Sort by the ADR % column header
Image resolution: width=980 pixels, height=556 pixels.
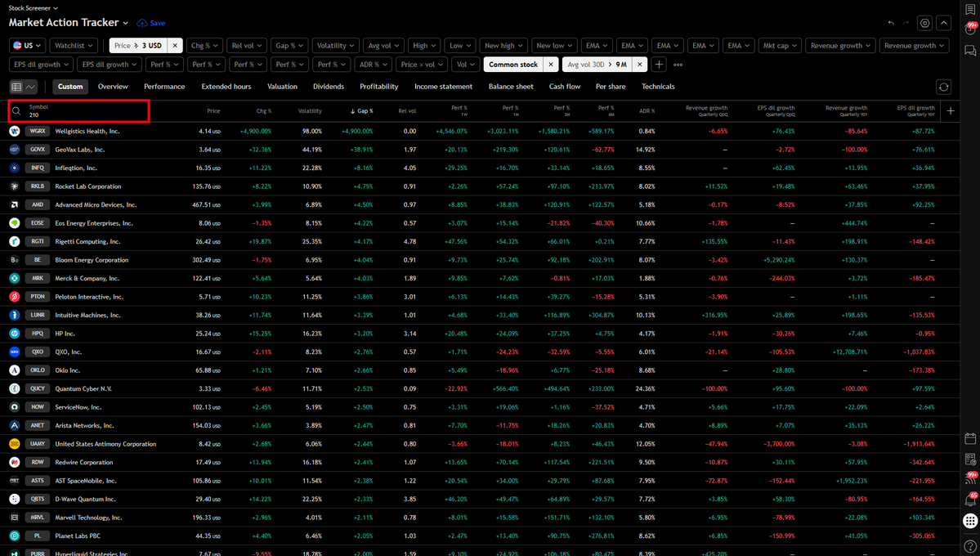[x=647, y=111]
